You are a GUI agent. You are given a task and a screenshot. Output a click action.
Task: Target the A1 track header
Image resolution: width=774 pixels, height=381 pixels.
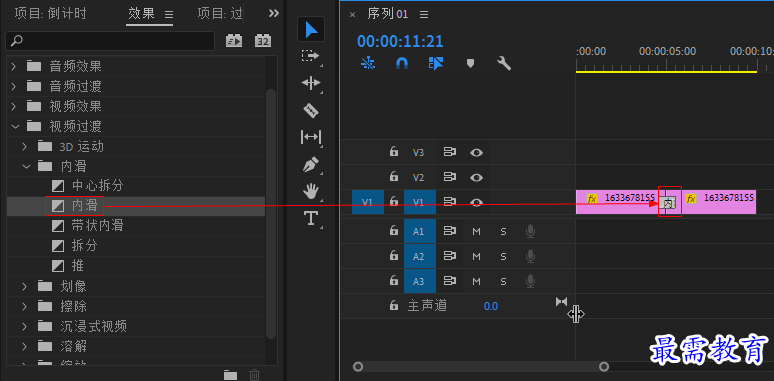[x=420, y=231]
